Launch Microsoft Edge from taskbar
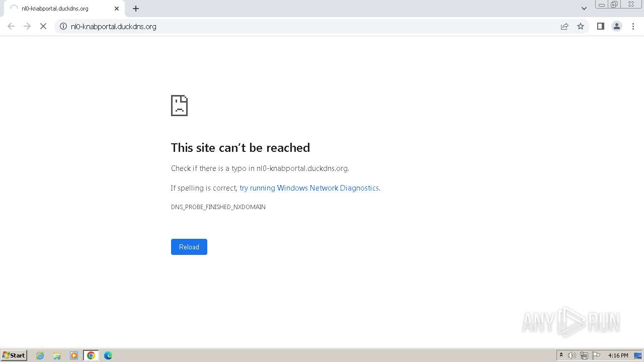Screen dimensions: 644x362 point(108,355)
